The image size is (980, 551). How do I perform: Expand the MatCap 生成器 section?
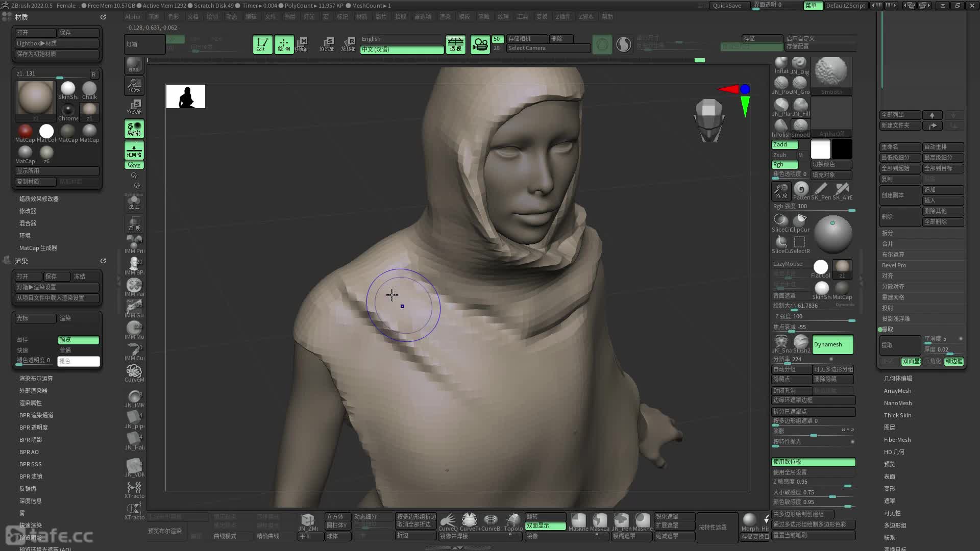[38, 248]
